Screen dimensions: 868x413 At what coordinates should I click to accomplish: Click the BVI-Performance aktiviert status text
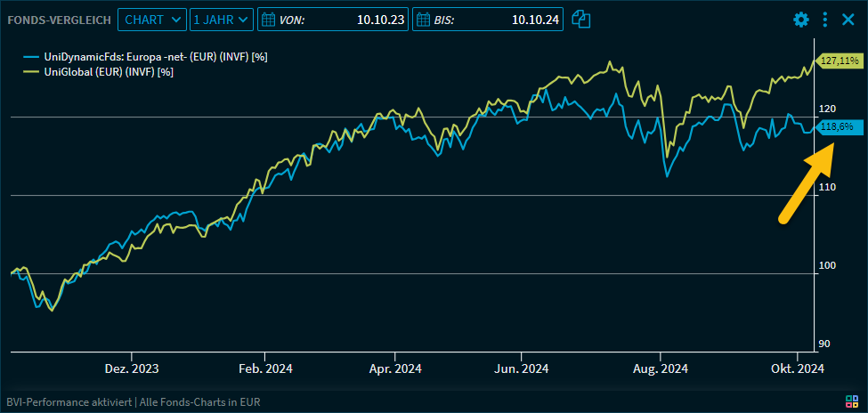[69, 401]
